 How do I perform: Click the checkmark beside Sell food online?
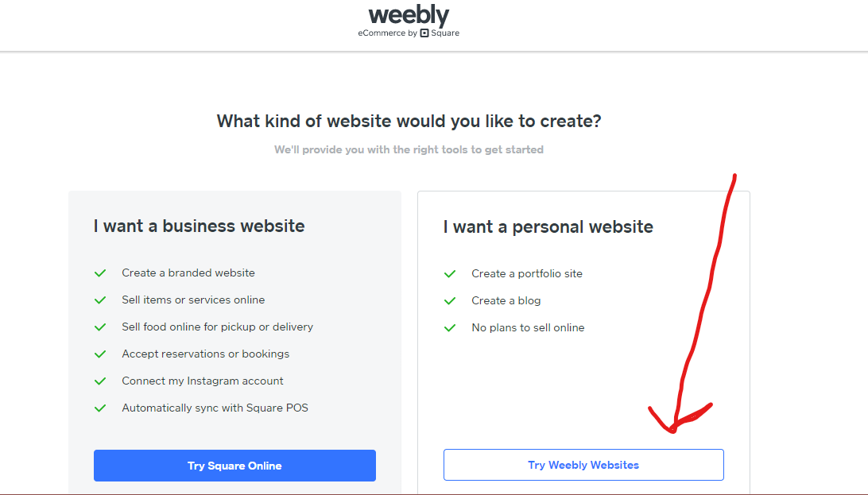point(100,327)
